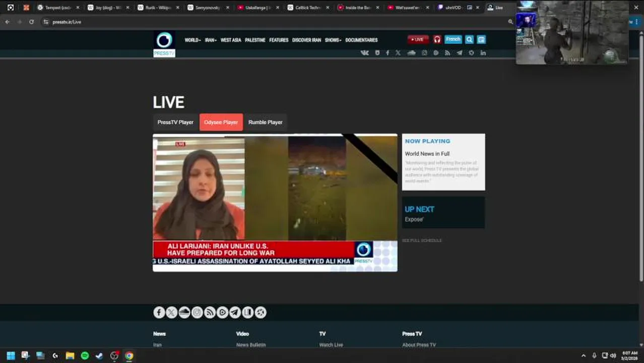Open the LinkedIn icon in header
The height and width of the screenshot is (363, 644).
[483, 53]
